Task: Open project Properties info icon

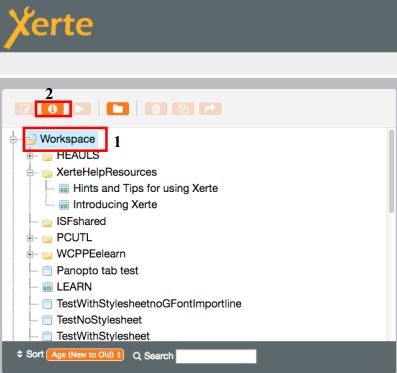Action: click(x=53, y=109)
